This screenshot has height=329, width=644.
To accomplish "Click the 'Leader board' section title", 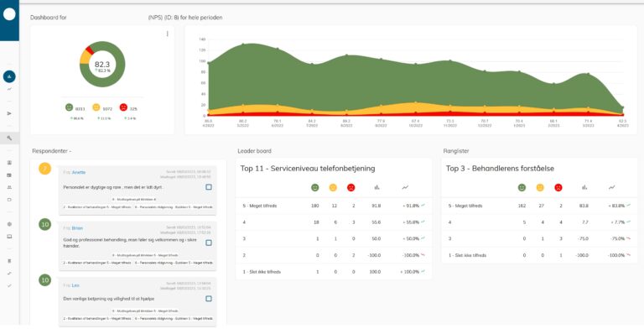I will pos(254,151).
